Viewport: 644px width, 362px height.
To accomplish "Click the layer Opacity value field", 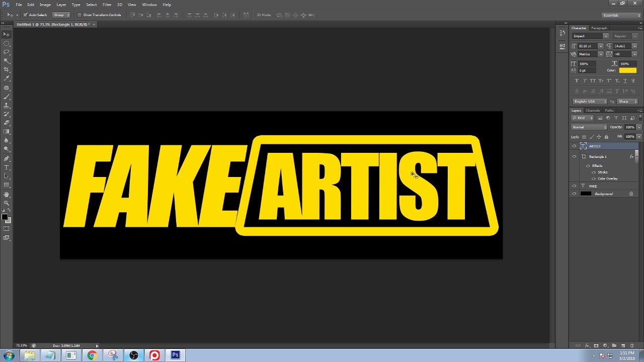I will 630,127.
